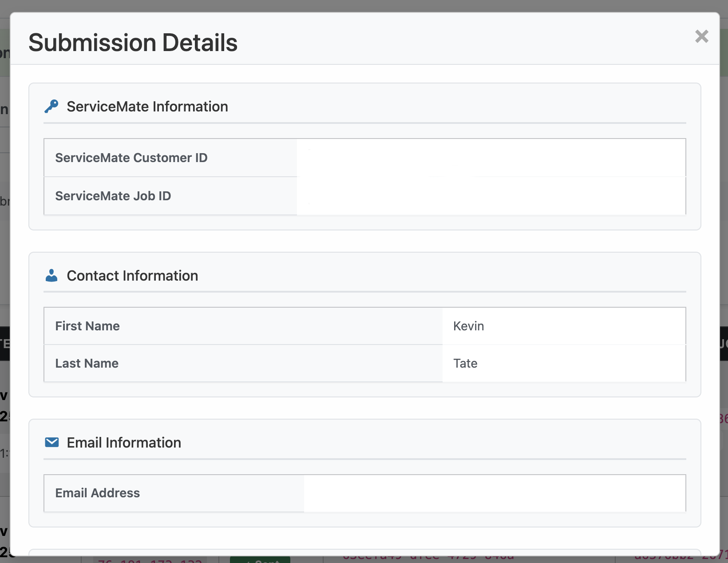Click the Email Address label

point(98,493)
